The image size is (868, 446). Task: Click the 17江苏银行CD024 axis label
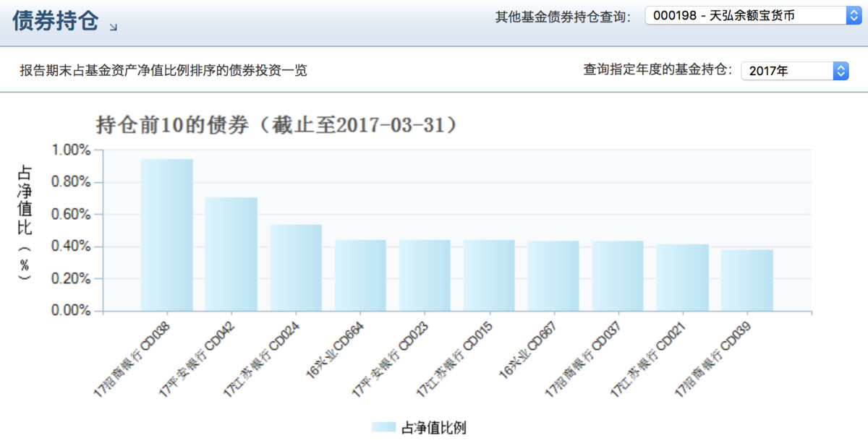260,361
